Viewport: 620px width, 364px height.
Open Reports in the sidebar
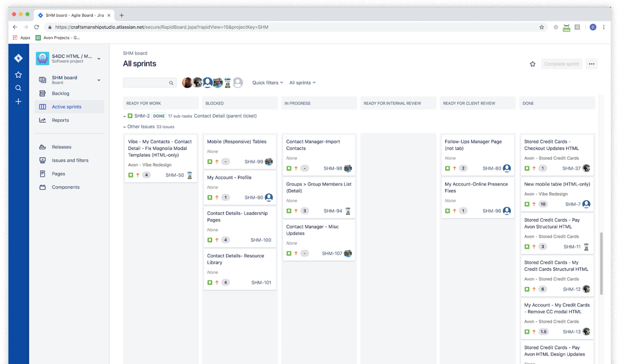[x=69, y=120]
